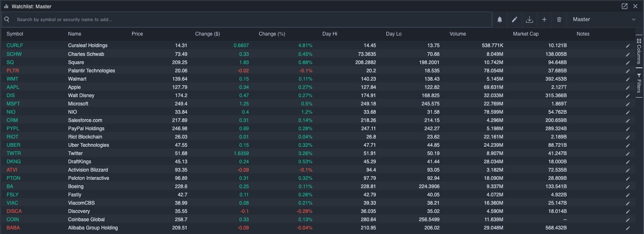Open the PLTR symbol
This screenshot has height=234, width=644.
click(13, 71)
